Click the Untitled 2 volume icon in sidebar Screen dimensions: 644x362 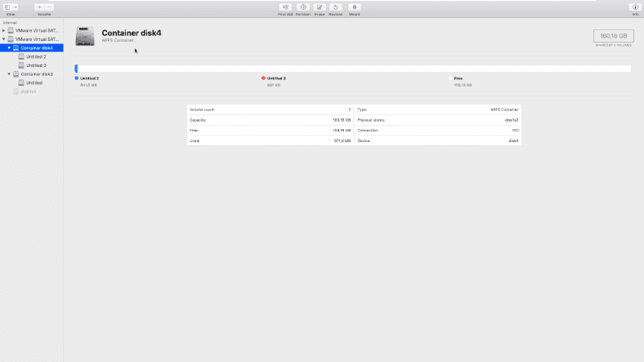coord(21,56)
